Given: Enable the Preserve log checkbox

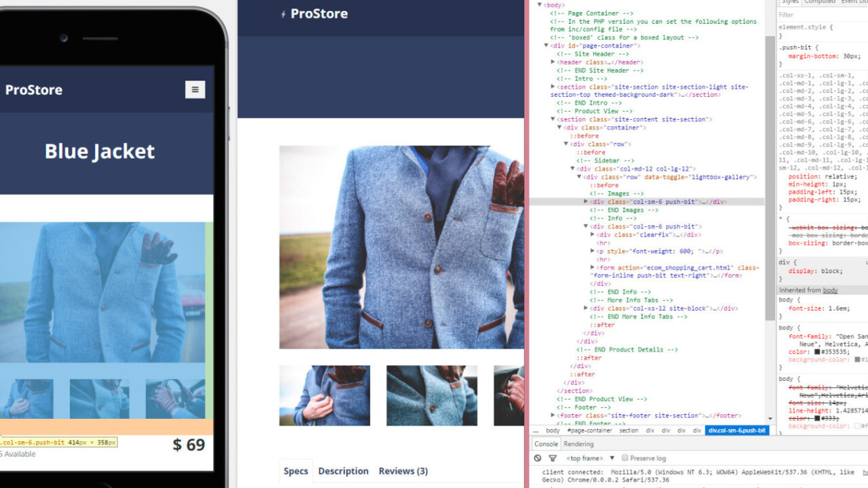Looking at the screenshot, I should (625, 458).
